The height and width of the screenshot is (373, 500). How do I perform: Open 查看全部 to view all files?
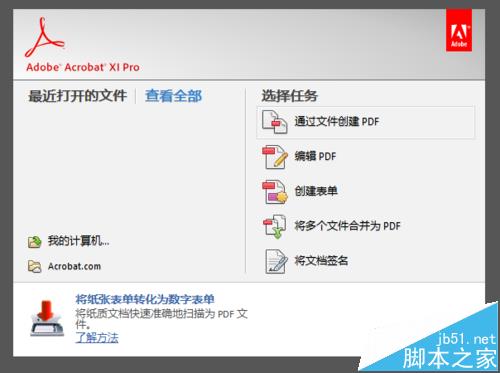pyautogui.click(x=174, y=96)
